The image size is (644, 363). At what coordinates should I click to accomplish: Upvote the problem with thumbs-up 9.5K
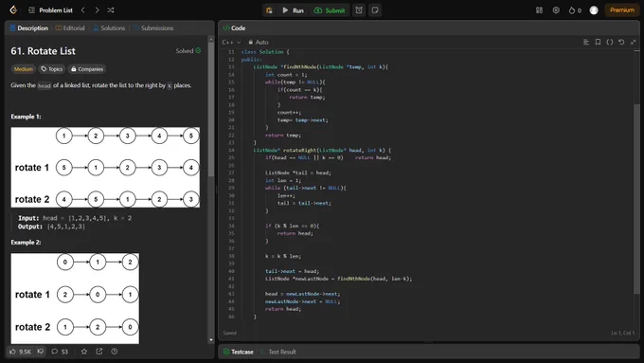click(20, 352)
